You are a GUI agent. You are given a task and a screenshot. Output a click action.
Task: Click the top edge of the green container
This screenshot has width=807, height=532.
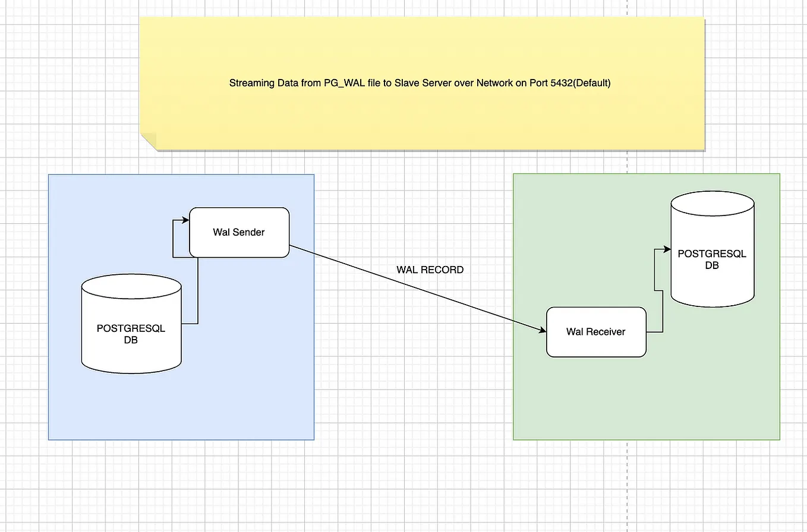[646, 174]
